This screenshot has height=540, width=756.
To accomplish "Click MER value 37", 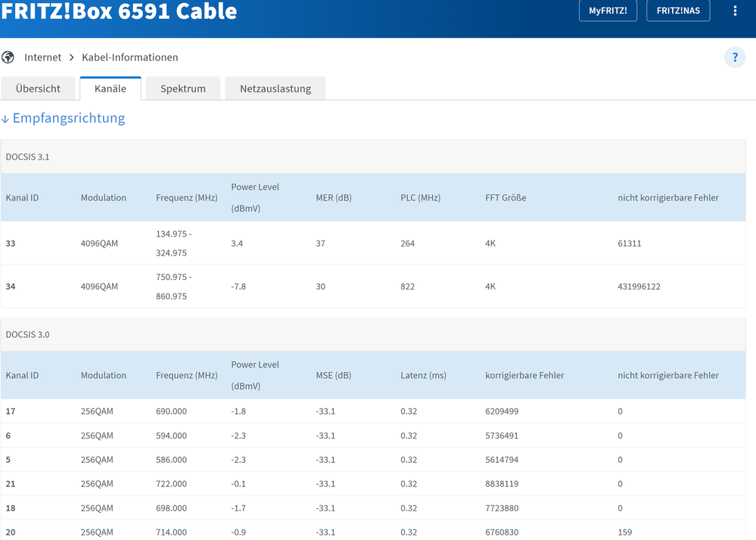I will pos(321,244).
